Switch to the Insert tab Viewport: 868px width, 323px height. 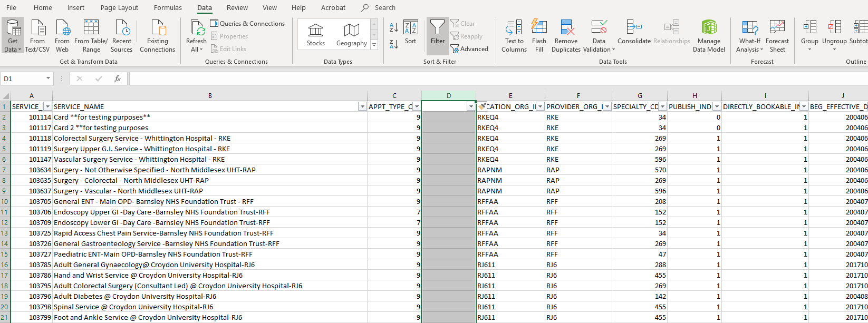[x=76, y=7]
